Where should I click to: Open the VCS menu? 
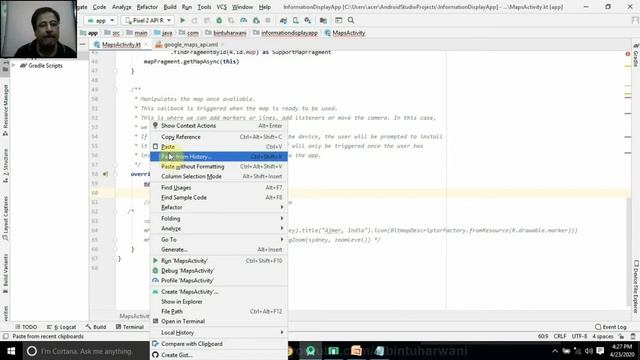point(222,7)
